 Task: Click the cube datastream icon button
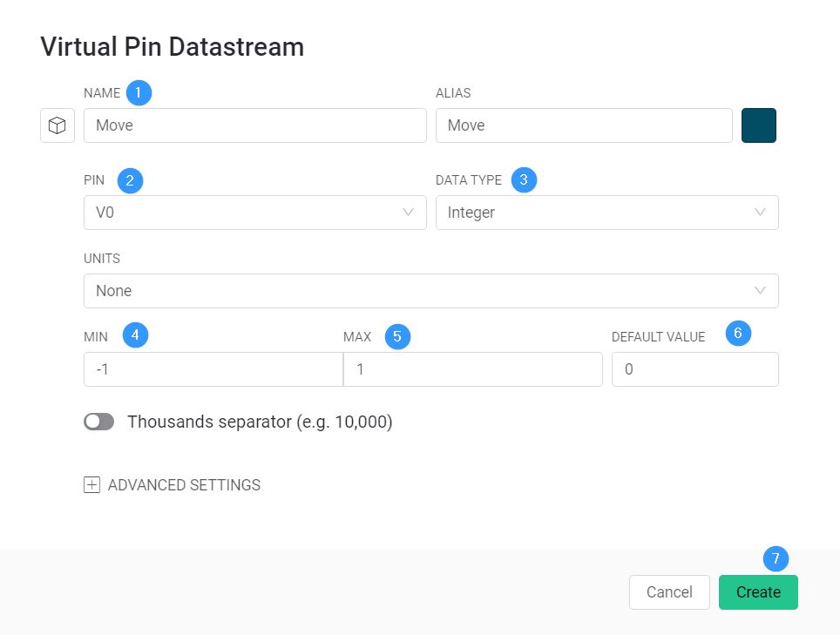[58, 125]
